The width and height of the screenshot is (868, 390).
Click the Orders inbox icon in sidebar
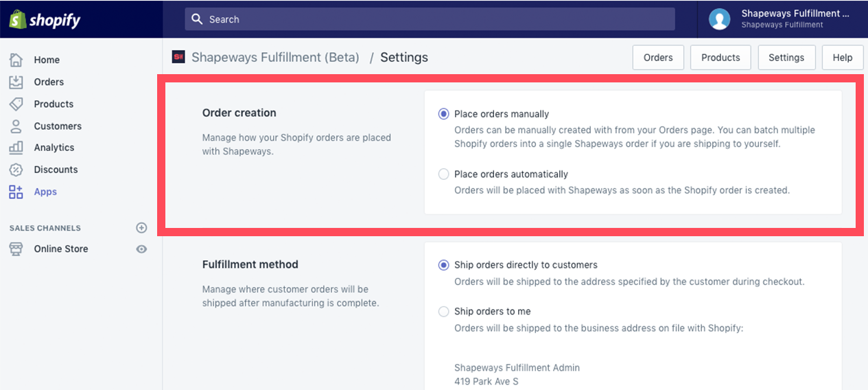click(x=16, y=82)
